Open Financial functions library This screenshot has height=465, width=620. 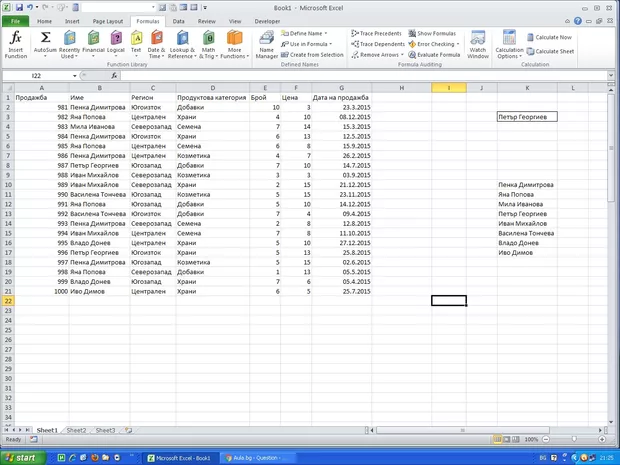click(x=93, y=44)
